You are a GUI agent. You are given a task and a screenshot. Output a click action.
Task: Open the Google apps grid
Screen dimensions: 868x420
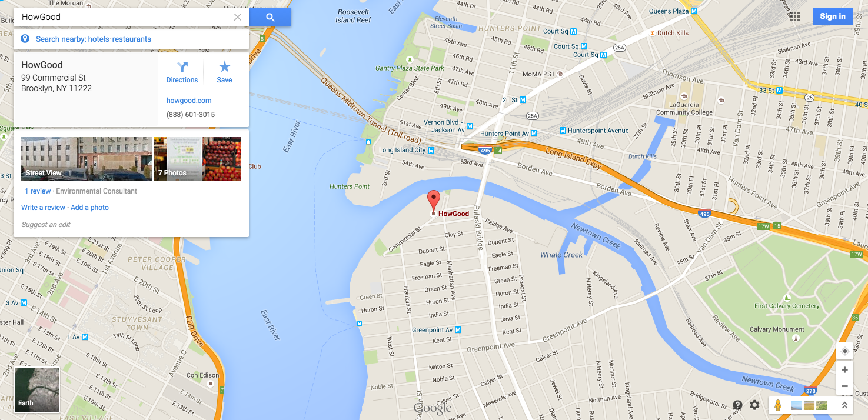pyautogui.click(x=794, y=16)
